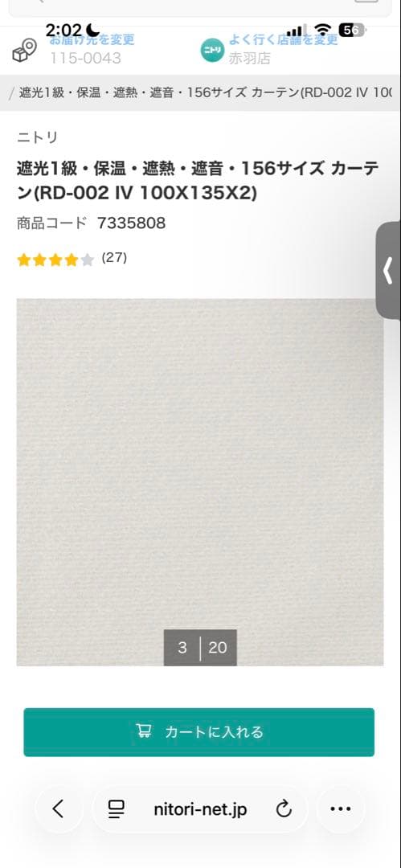
Task: Add the curtain to the cart (カートに入れる)
Action: click(x=198, y=732)
